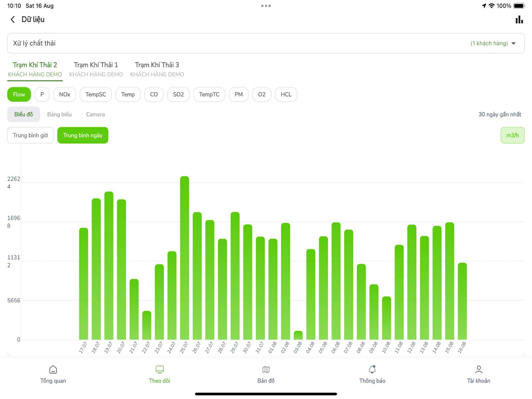Viewport: 532px width, 399px height.
Task: Choose Trung bình giờ hourly average
Action: pos(31,135)
